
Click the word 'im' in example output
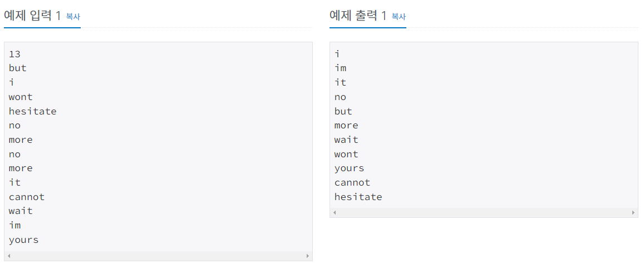click(x=341, y=68)
